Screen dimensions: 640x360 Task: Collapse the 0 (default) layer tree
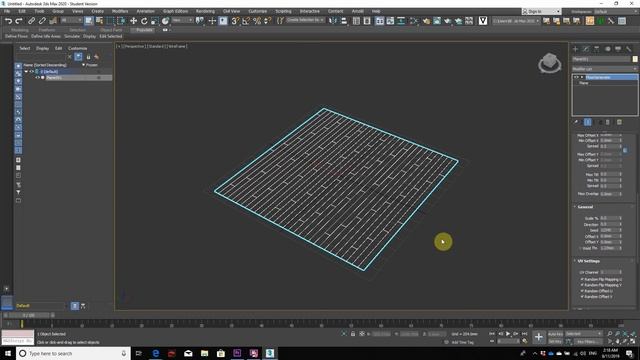coord(26,71)
